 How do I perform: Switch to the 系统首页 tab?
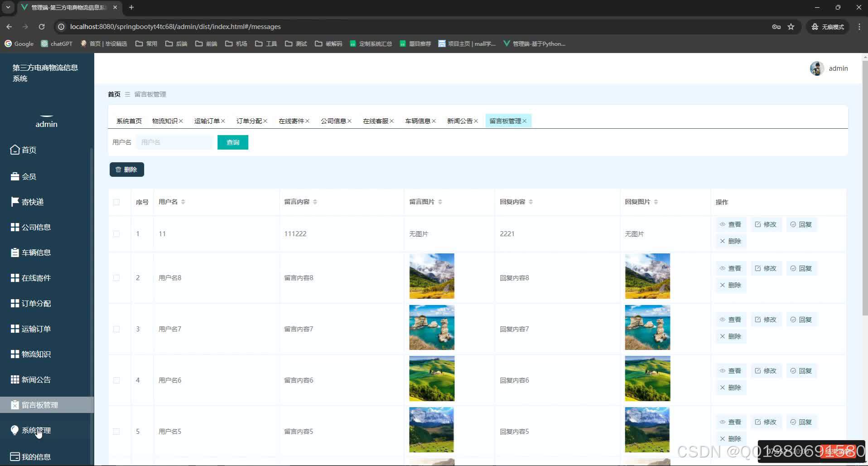coord(129,121)
